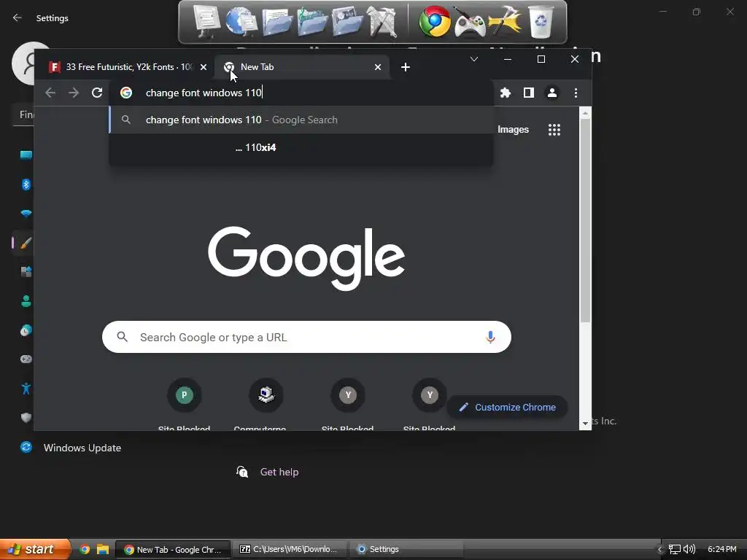Reload the page in Chrome
The height and width of the screenshot is (560, 747).
click(97, 93)
